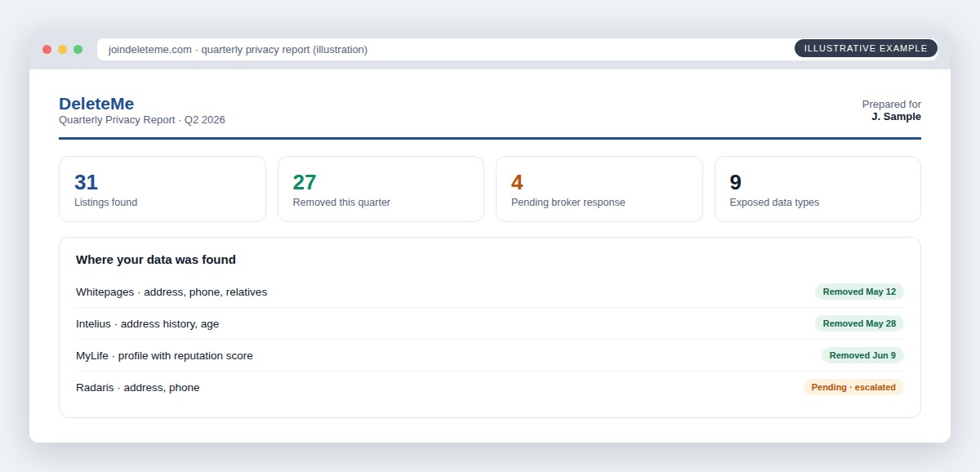This screenshot has height=472, width=980.
Task: Click the number 9 in data types card
Action: point(736,182)
